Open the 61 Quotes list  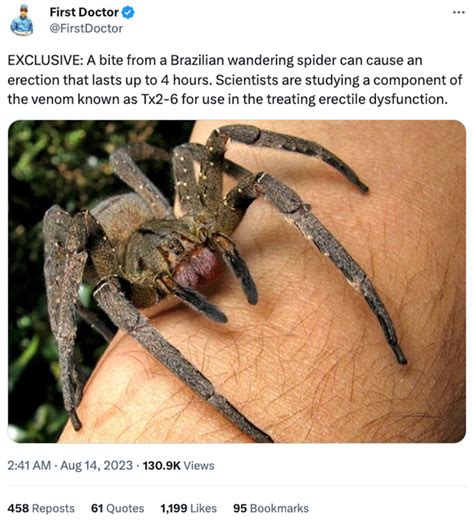click(117, 508)
